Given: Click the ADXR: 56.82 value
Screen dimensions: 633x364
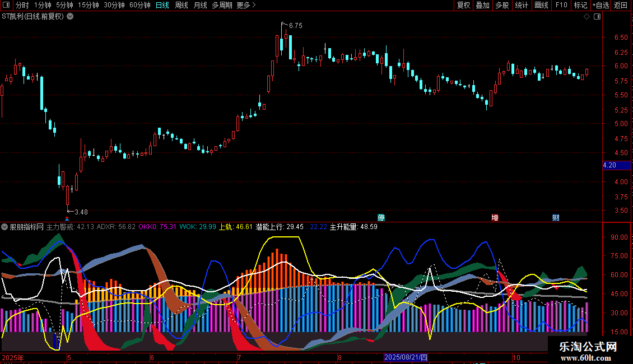Looking at the screenshot, I should pos(117,227).
